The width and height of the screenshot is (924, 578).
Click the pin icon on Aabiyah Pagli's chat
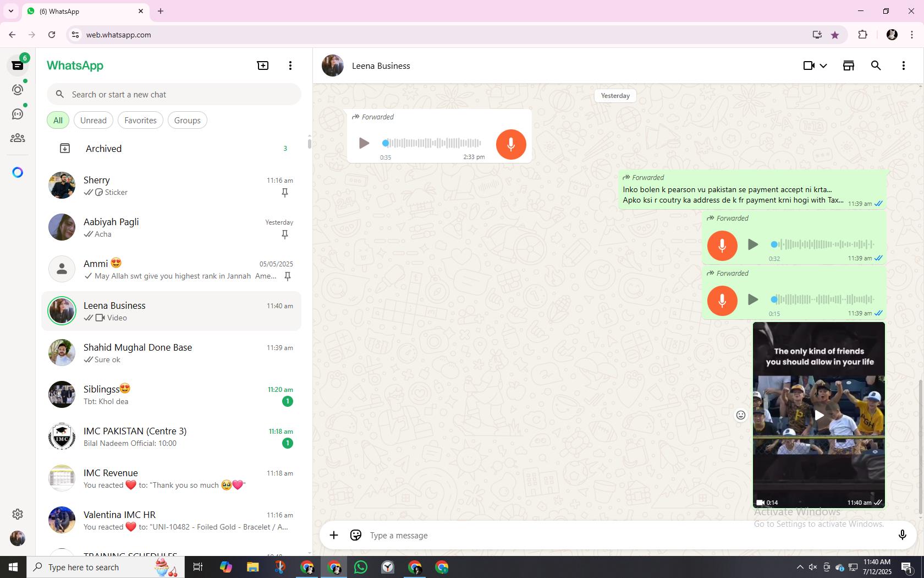[285, 235]
